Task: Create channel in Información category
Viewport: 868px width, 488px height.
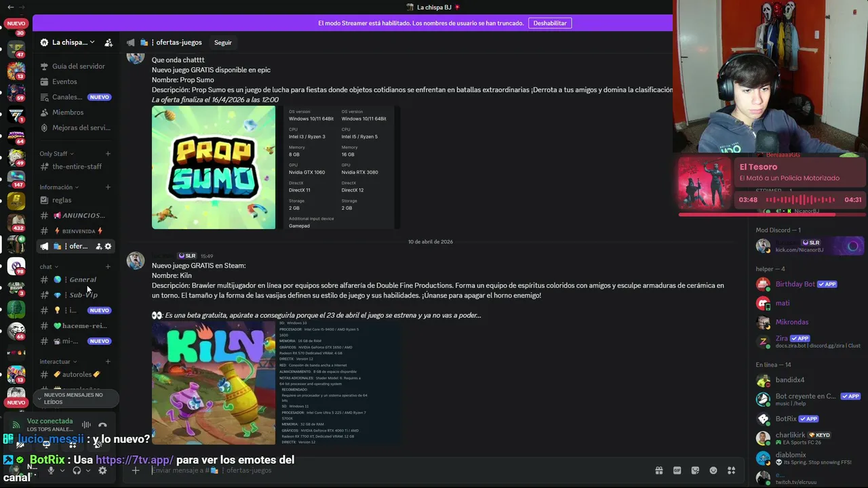Action: 108,187
